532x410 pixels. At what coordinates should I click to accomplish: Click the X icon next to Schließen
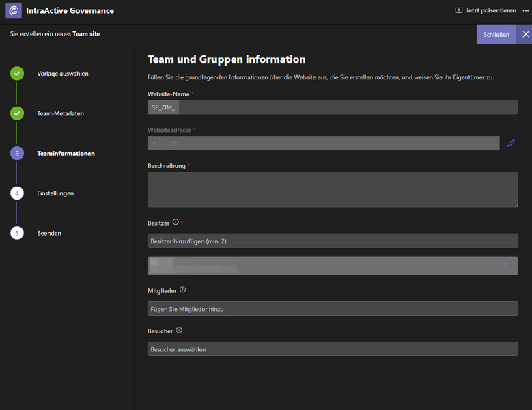point(525,34)
